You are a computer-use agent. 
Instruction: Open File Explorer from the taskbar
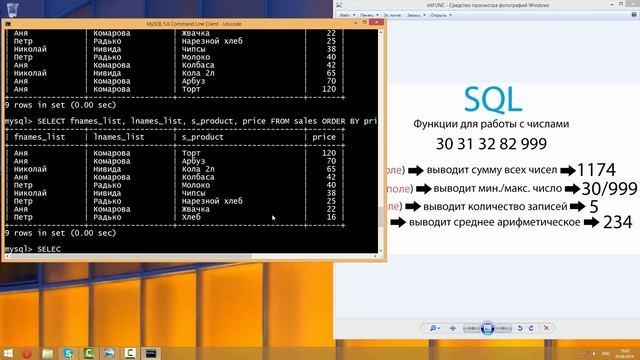click(48, 353)
